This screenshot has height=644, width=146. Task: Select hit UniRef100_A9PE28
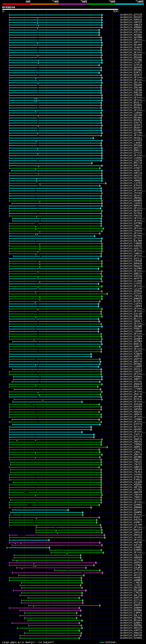(x=131, y=20)
